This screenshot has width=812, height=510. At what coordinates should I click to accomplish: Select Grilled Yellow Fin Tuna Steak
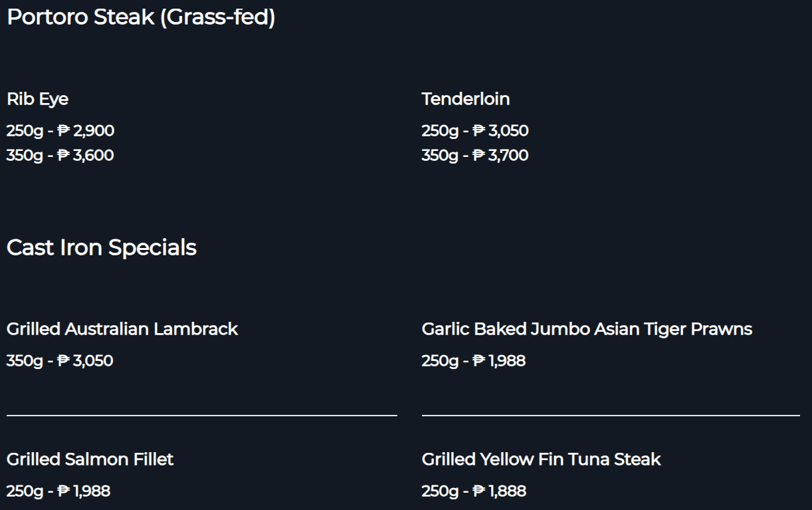pyautogui.click(x=542, y=459)
